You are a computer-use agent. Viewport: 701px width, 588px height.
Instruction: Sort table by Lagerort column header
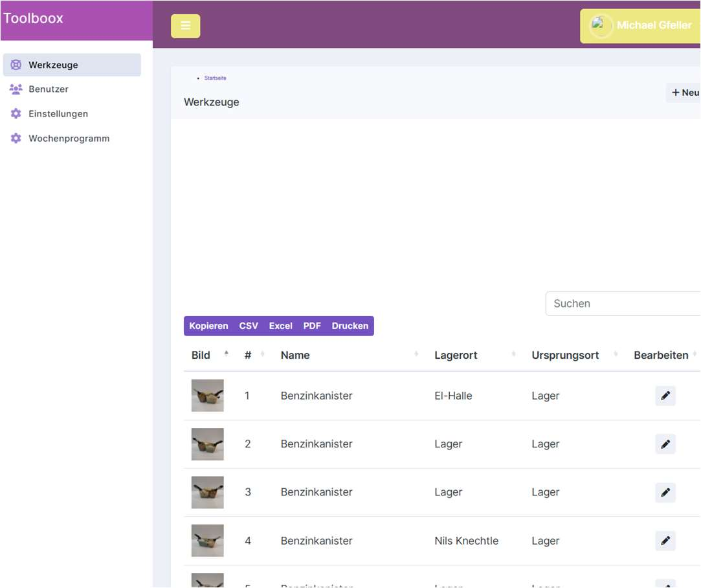click(456, 355)
